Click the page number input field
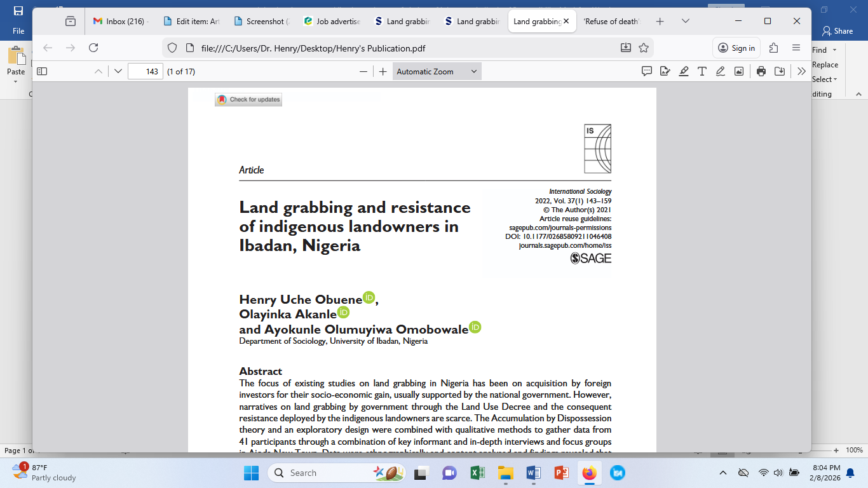Viewport: 868px width, 488px height. pyautogui.click(x=146, y=72)
